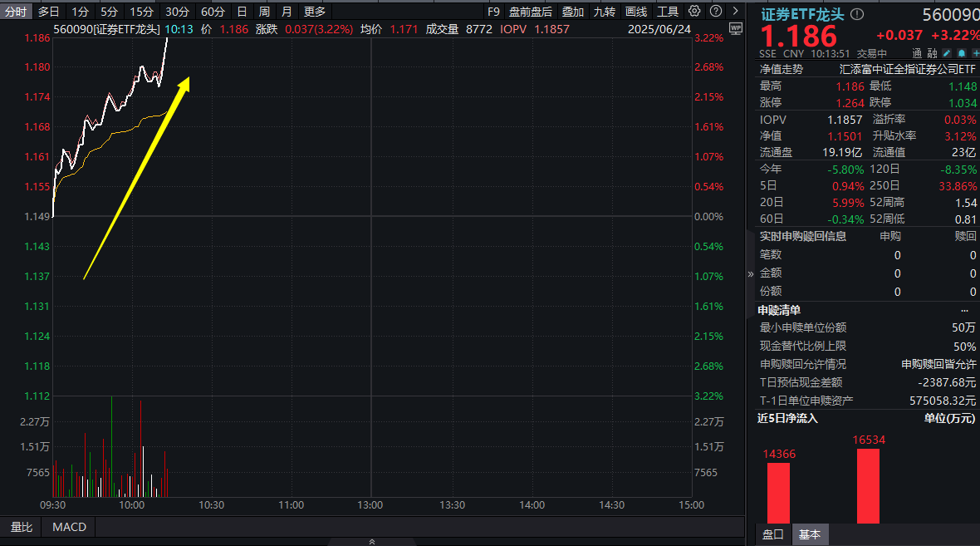Select the 画线 drawing tool
Viewport: 980px width, 546px height.
pyautogui.click(x=635, y=11)
